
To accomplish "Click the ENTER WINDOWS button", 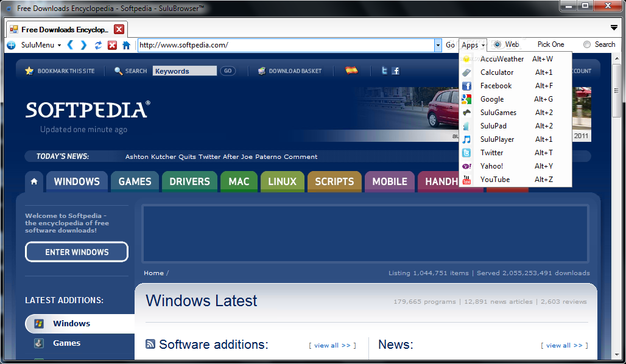I will pos(77,252).
